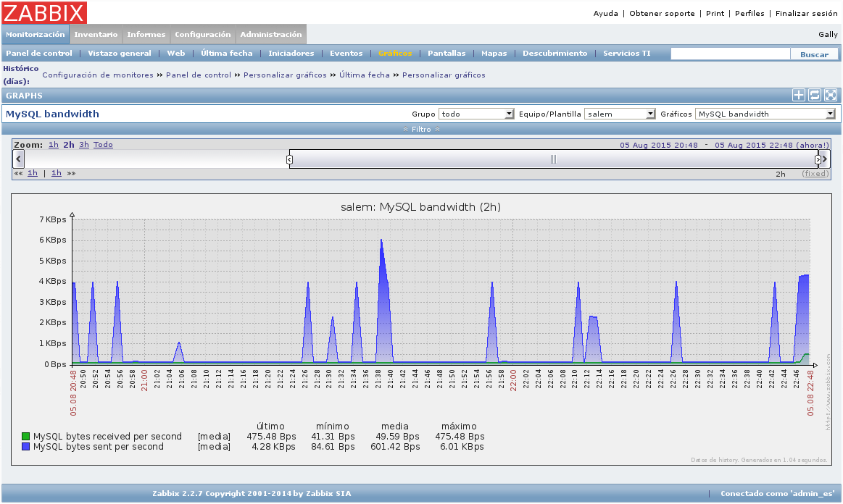This screenshot has height=504, width=843.
Task: Click left handle of time range selector
Action: [x=289, y=159]
